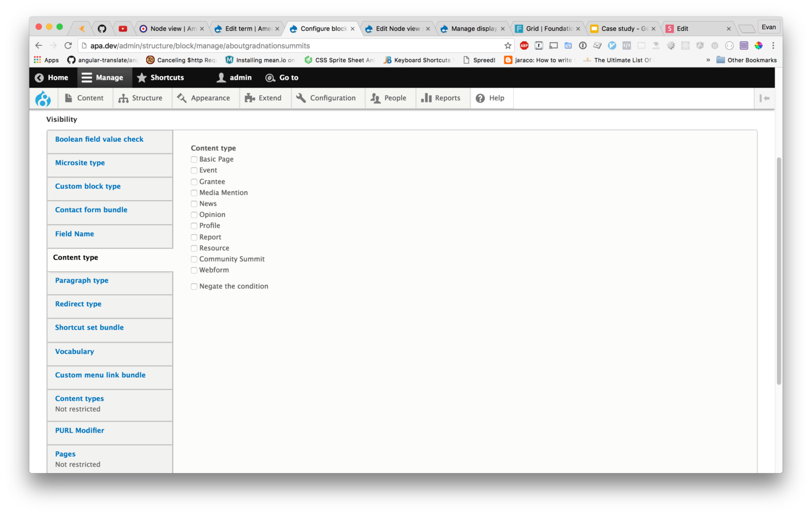The width and height of the screenshot is (812, 515).
Task: Open the Reports admin menu
Action: pos(442,98)
